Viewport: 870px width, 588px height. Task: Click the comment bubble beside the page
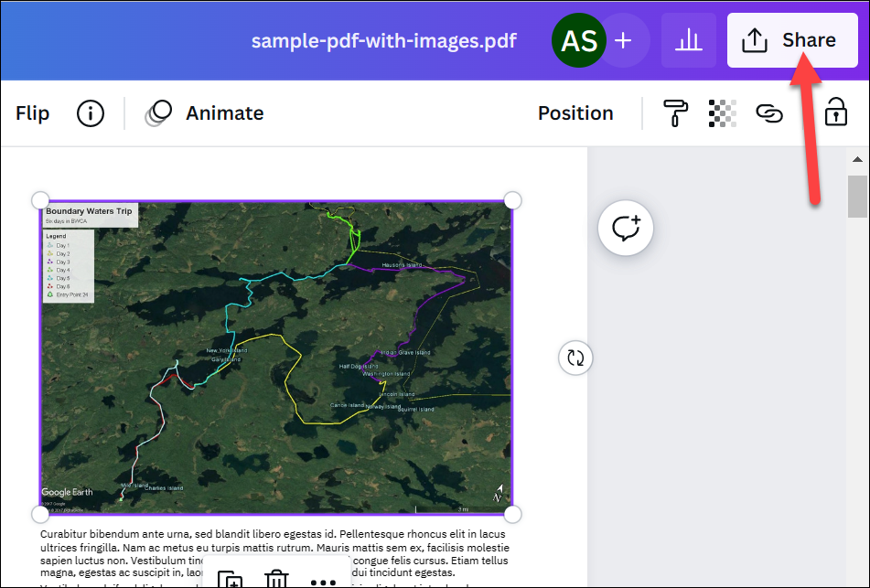pos(625,228)
